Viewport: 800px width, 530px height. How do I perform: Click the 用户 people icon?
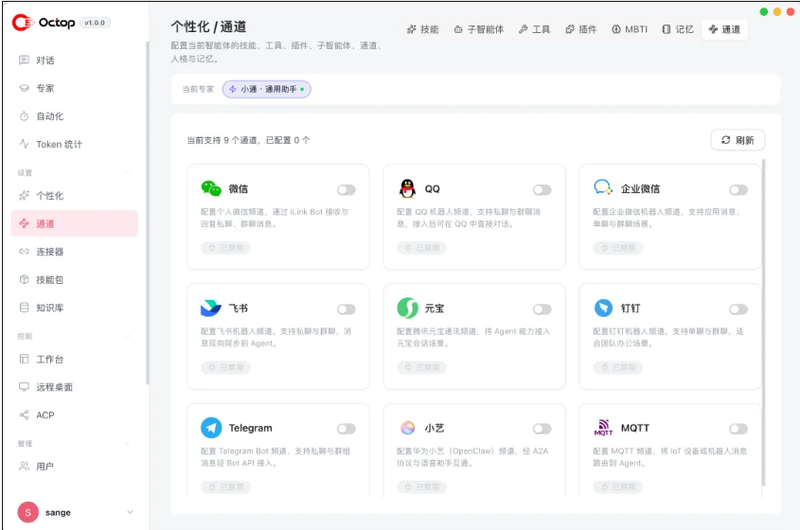click(24, 466)
